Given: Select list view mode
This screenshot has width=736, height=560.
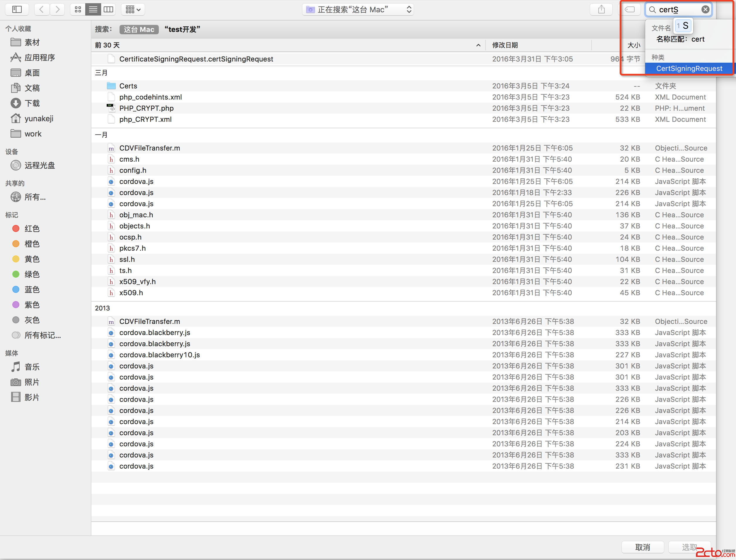Looking at the screenshot, I should (x=93, y=9).
